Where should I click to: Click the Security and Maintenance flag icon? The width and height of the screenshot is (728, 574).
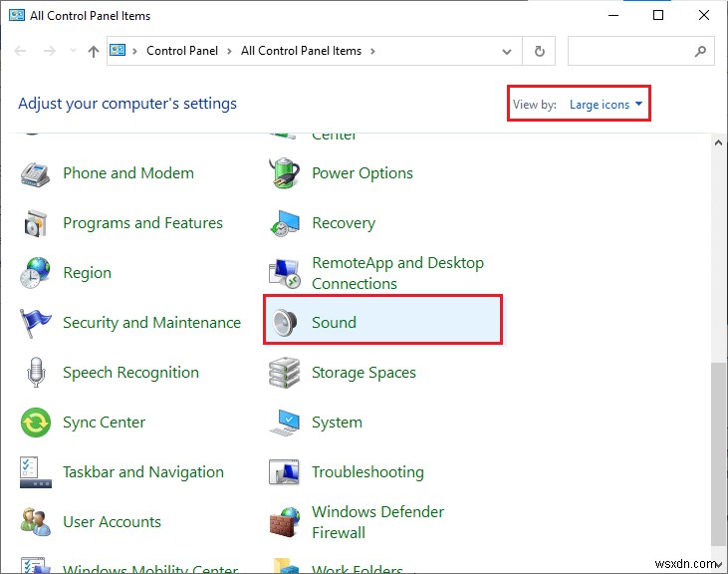pyautogui.click(x=36, y=322)
